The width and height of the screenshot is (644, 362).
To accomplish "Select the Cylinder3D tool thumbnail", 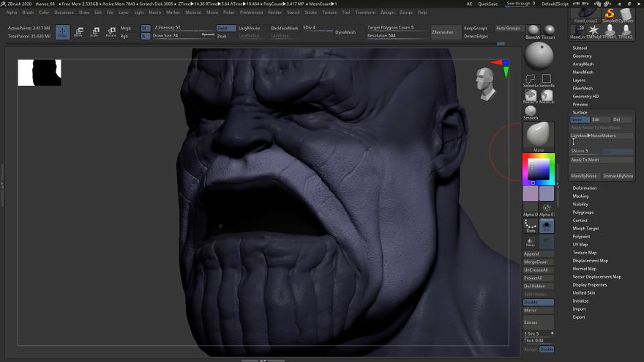I will [x=626, y=15].
